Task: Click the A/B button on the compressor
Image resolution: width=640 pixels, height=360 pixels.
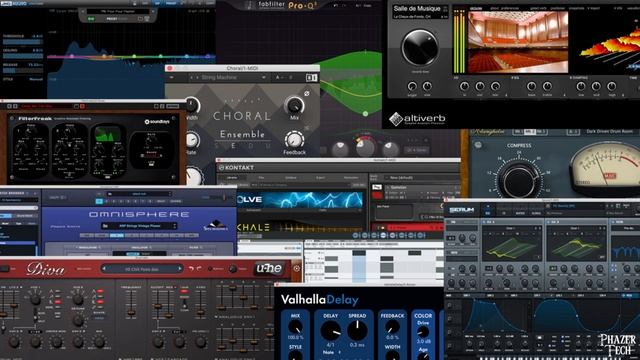Action: pyautogui.click(x=573, y=132)
